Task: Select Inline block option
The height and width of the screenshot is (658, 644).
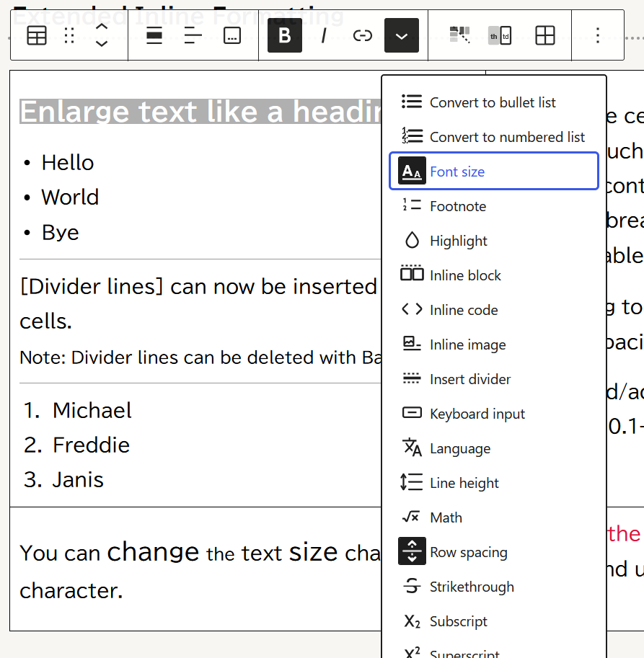Action: pyautogui.click(x=494, y=275)
